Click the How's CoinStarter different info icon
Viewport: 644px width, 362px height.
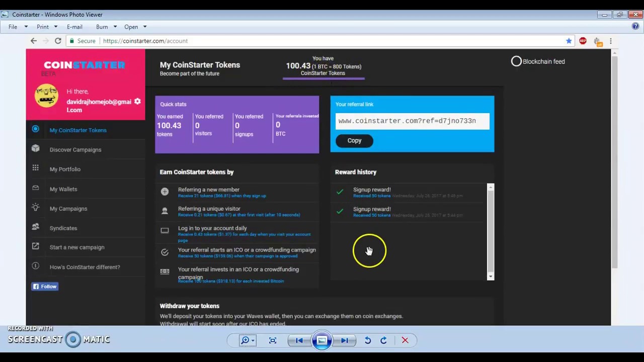tap(35, 266)
